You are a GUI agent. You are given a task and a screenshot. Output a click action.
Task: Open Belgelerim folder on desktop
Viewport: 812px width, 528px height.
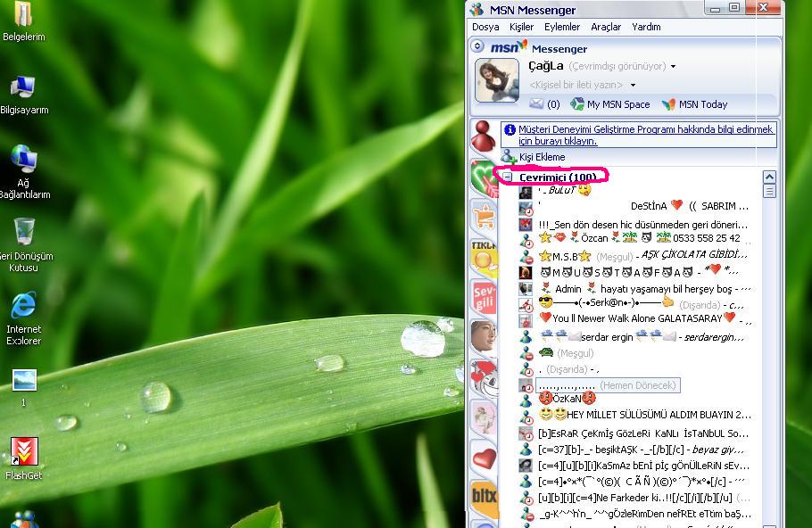click(23, 21)
